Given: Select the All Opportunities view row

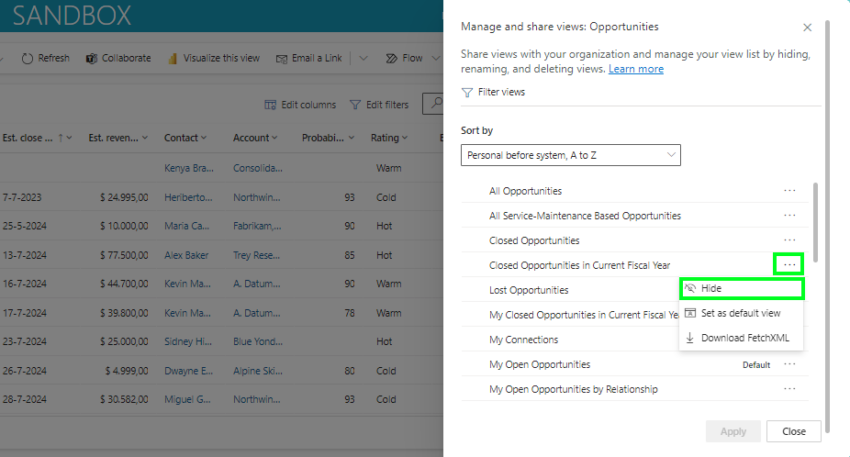Looking at the screenshot, I should coord(634,191).
